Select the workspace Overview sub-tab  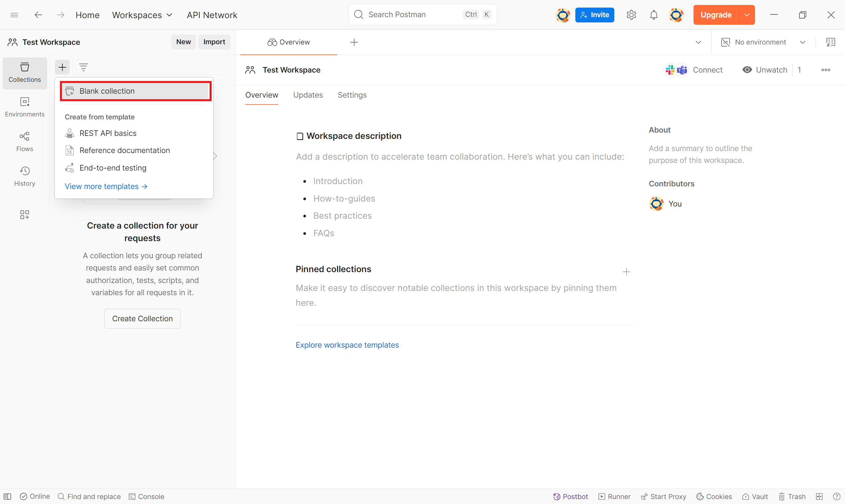click(x=262, y=95)
